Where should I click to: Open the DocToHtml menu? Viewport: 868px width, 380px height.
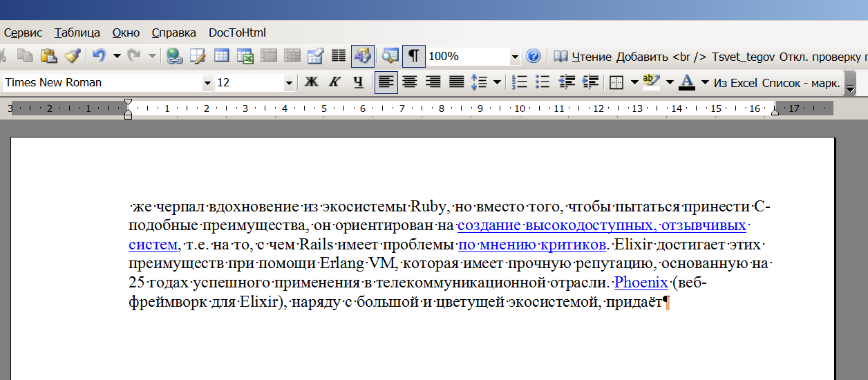(237, 32)
